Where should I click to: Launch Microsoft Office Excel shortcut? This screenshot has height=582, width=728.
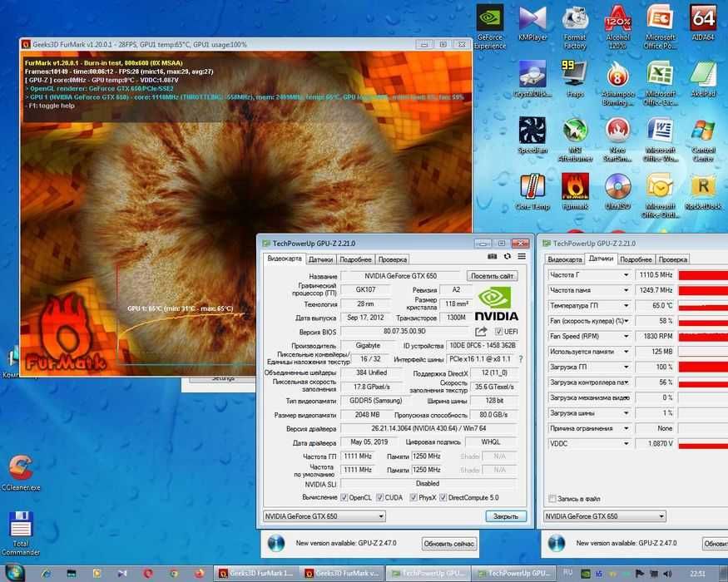[x=661, y=83]
